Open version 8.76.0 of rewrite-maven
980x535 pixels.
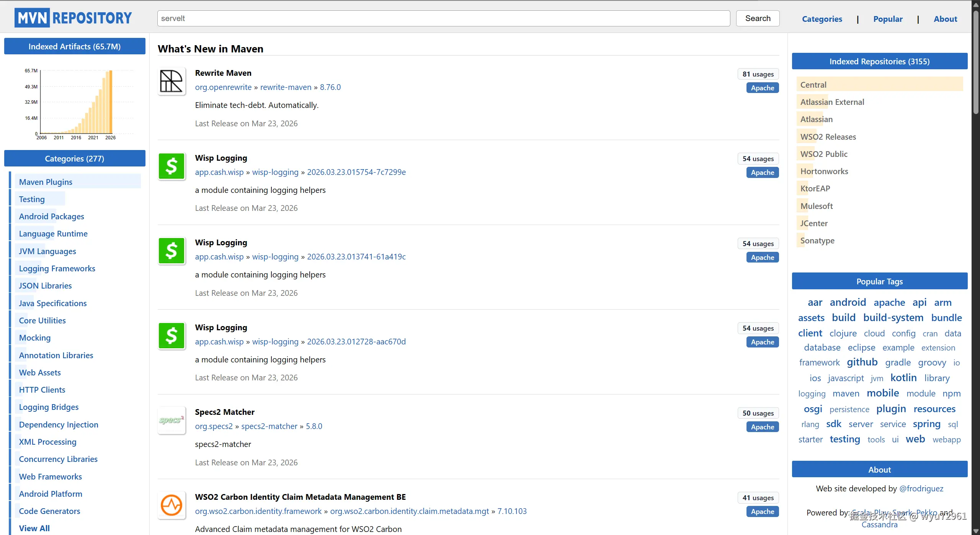(330, 87)
